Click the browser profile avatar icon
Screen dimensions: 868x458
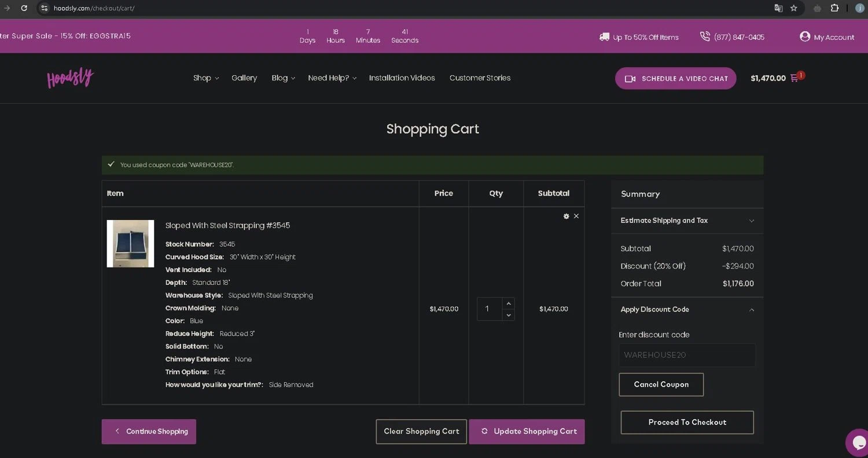(x=861, y=8)
